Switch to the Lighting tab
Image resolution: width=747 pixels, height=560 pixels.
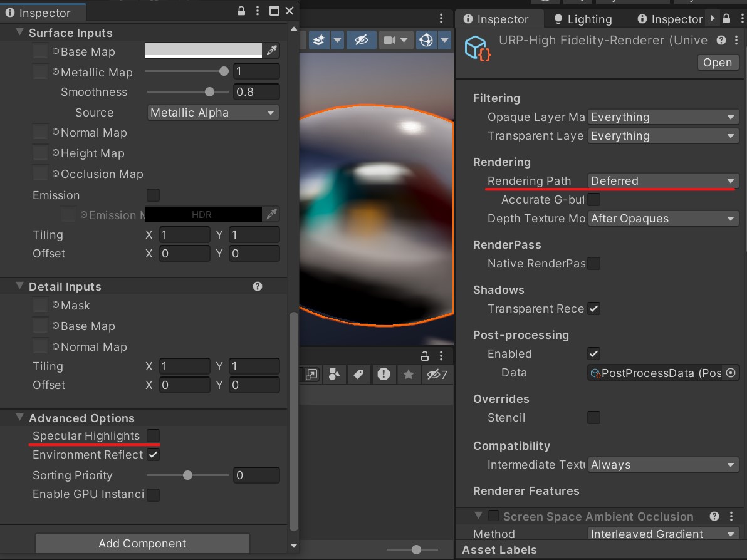(x=583, y=19)
